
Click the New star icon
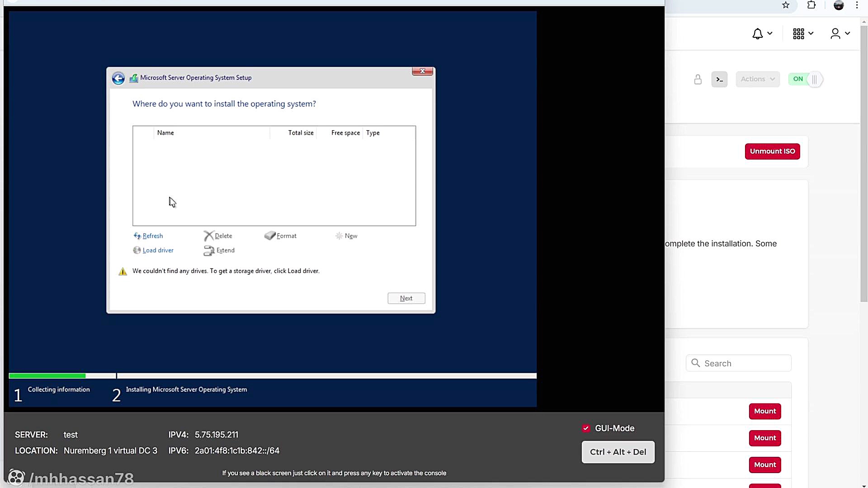[x=339, y=236]
